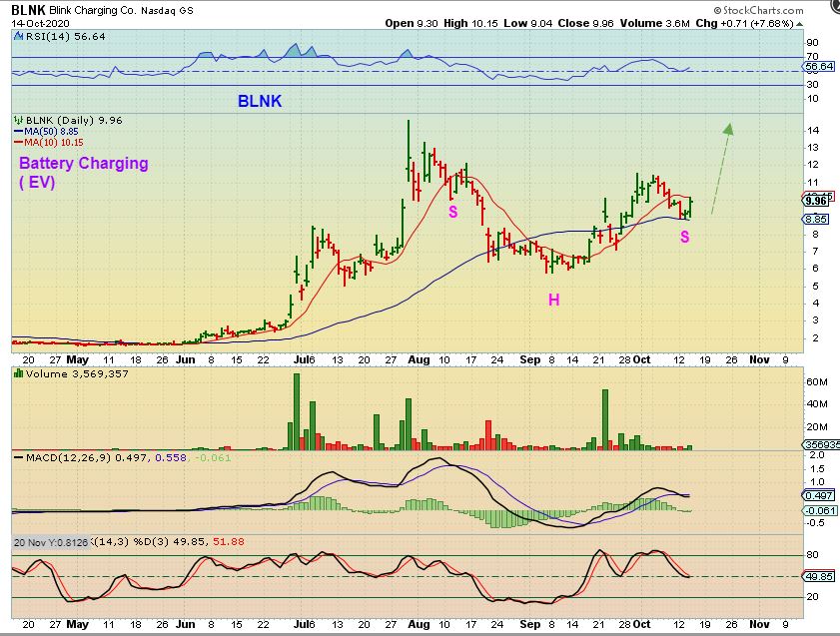Click the 'MA(50) 8.85' legend entry
Viewport: 840px width, 636px height.
coord(51,132)
